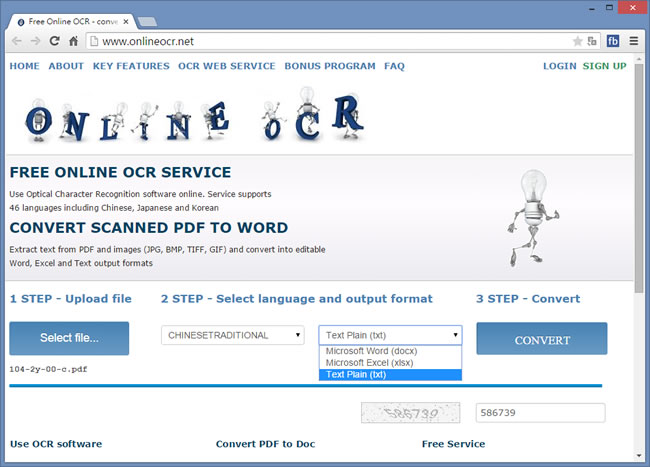The height and width of the screenshot is (467, 650).
Task: Click the translate icon in the address bar
Action: click(x=592, y=41)
